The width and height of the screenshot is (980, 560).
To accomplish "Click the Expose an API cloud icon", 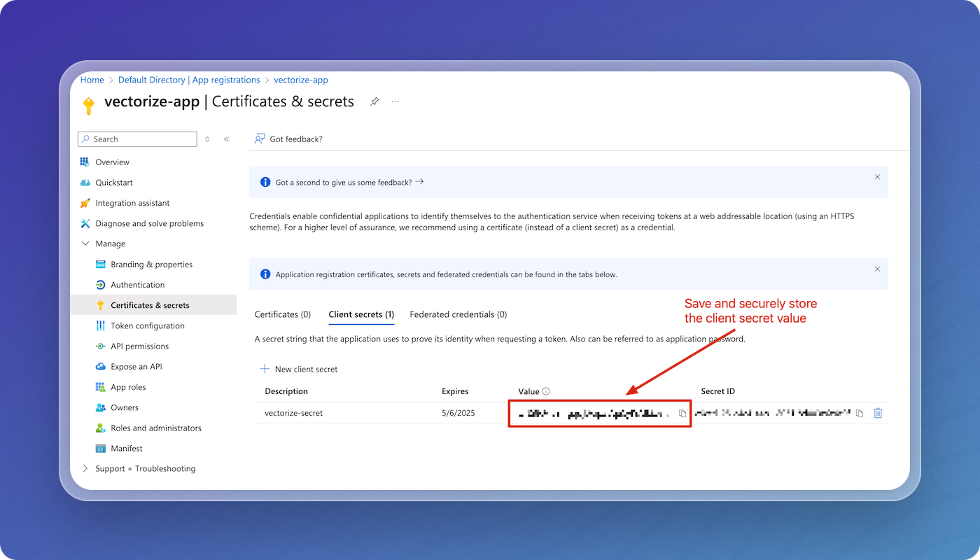I will [100, 367].
